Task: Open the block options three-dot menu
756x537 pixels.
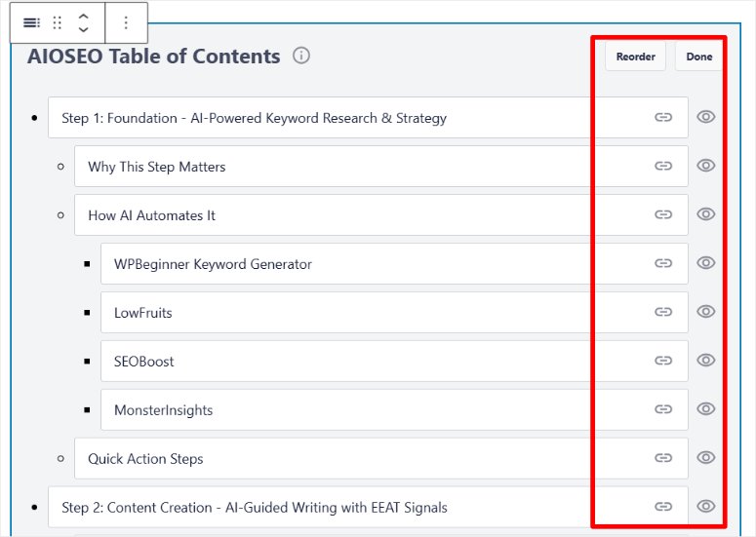Action: click(x=125, y=22)
